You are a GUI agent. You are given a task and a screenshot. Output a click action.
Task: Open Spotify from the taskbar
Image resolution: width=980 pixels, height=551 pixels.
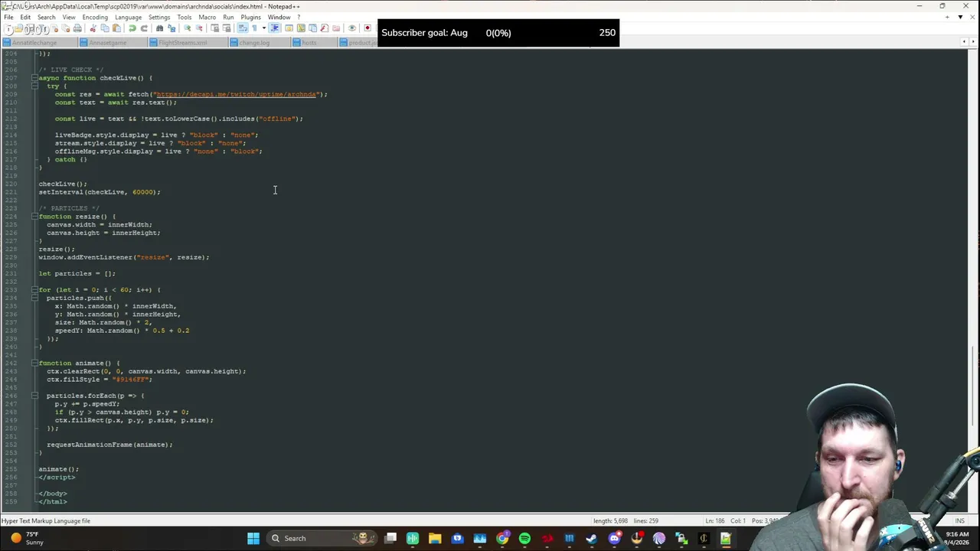(x=524, y=538)
